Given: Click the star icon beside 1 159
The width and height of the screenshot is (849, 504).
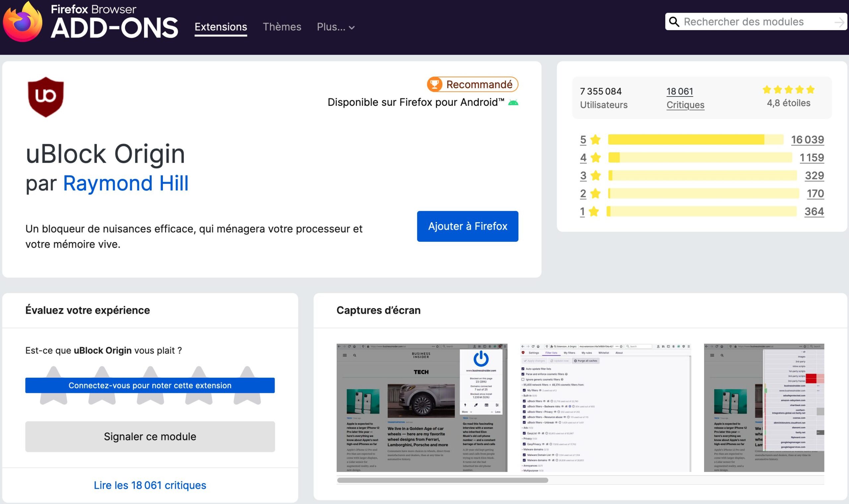Looking at the screenshot, I should (x=595, y=157).
